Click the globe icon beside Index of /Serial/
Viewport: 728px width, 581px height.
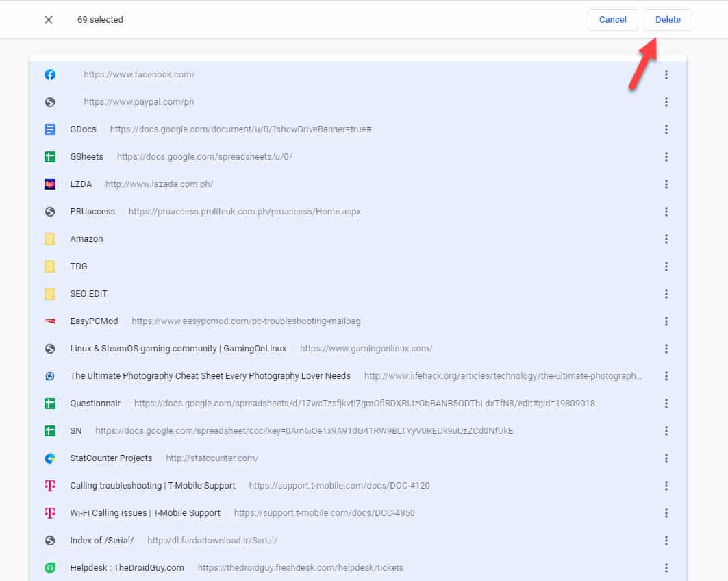pyautogui.click(x=50, y=541)
